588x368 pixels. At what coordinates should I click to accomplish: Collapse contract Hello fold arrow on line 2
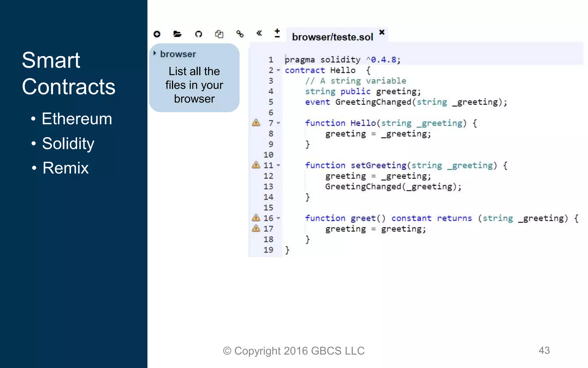[x=278, y=70]
